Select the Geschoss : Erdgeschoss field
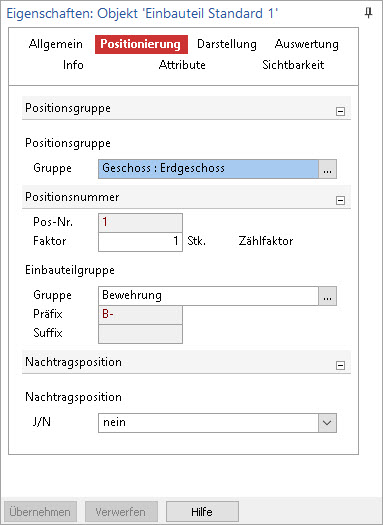The width and height of the screenshot is (383, 525). pos(208,169)
